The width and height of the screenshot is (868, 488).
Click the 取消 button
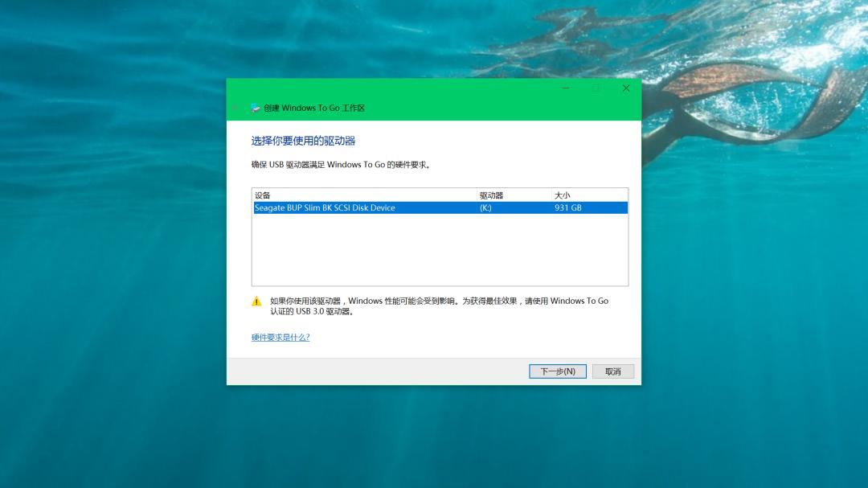click(x=613, y=371)
